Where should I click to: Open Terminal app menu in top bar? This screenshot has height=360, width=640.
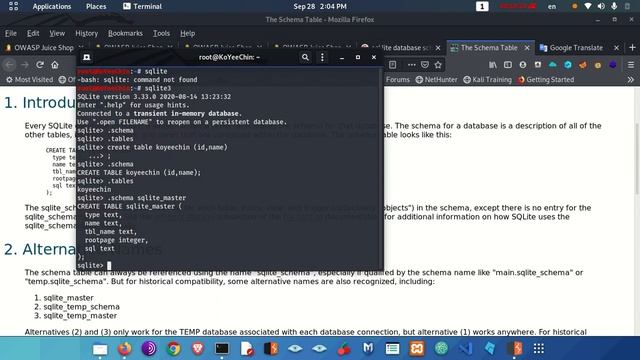coord(142,7)
